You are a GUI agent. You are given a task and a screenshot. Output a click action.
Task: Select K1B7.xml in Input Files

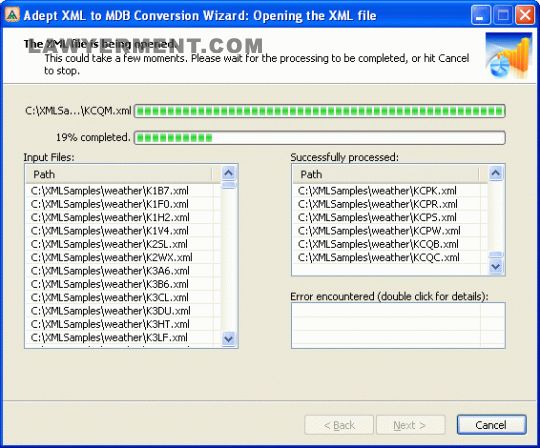110,191
